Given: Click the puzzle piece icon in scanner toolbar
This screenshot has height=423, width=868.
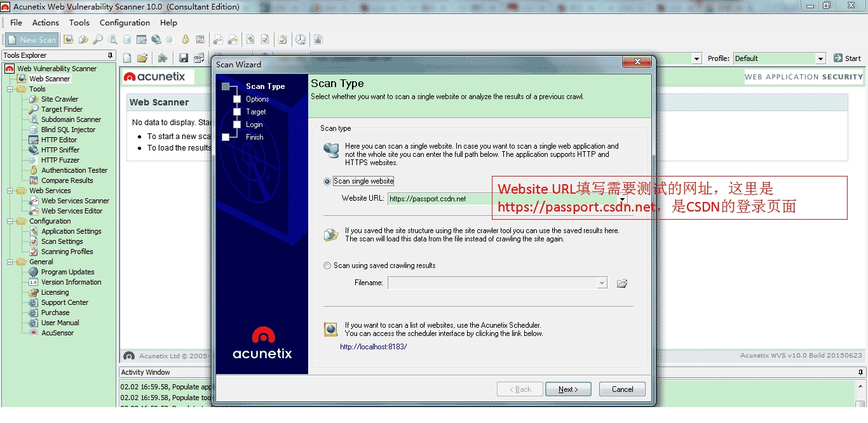Looking at the screenshot, I should coord(163,58).
